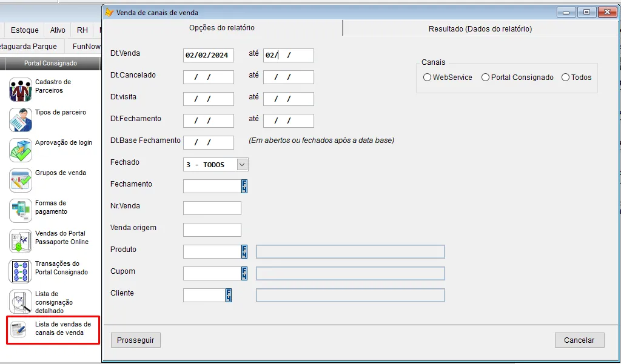
Task: Open Lista de consignação detalhado icon
Action: pos(20,302)
